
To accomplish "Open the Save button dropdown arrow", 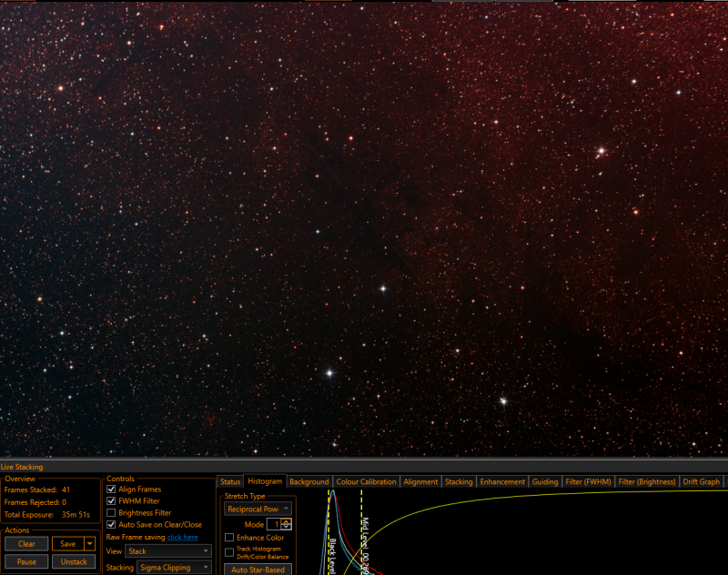I will 89,543.
